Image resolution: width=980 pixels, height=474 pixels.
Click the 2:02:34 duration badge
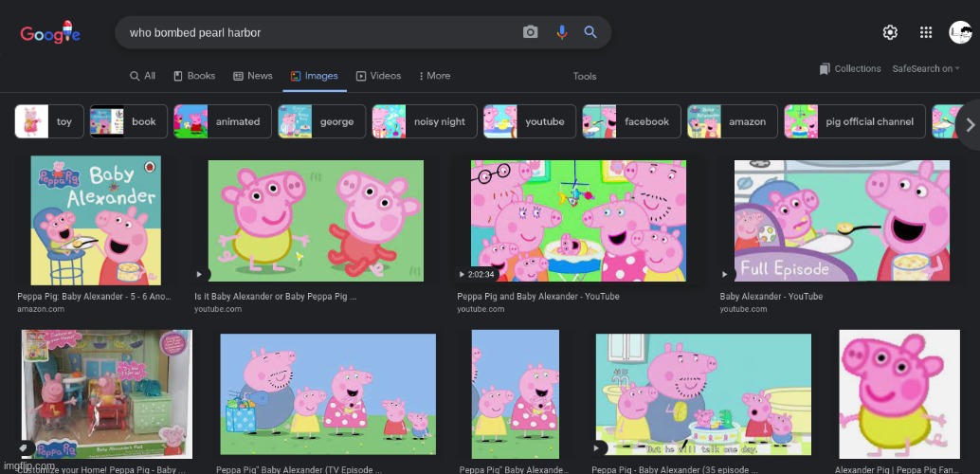point(478,274)
